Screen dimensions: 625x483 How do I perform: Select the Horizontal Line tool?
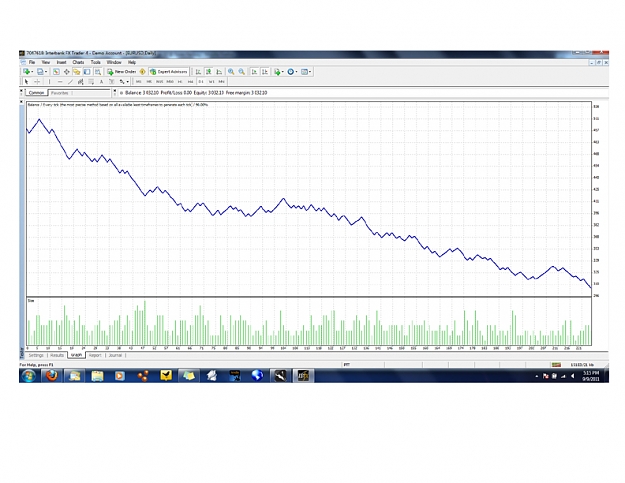[60, 82]
